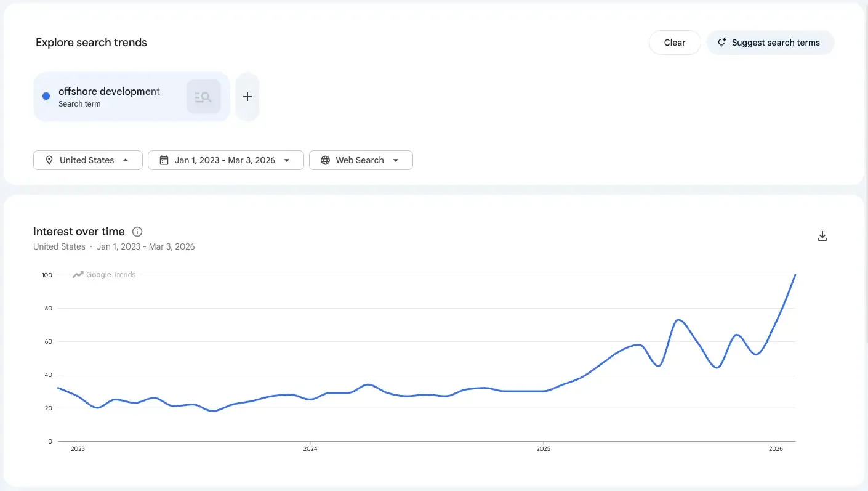Click the plus button to add a search term
The image size is (868, 491).
coord(247,96)
